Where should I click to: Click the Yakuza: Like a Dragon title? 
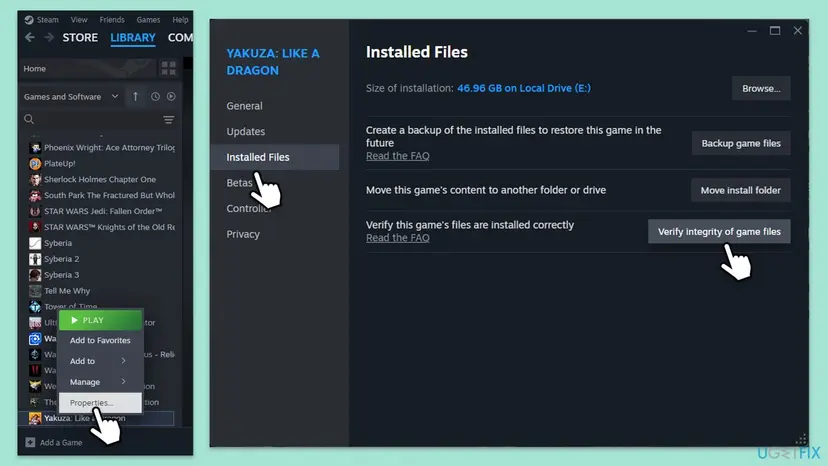coord(273,62)
